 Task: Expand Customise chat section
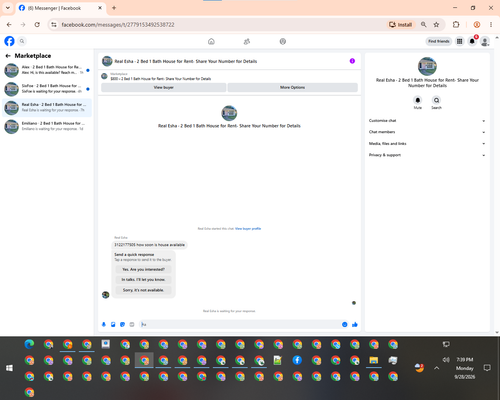[x=427, y=121]
